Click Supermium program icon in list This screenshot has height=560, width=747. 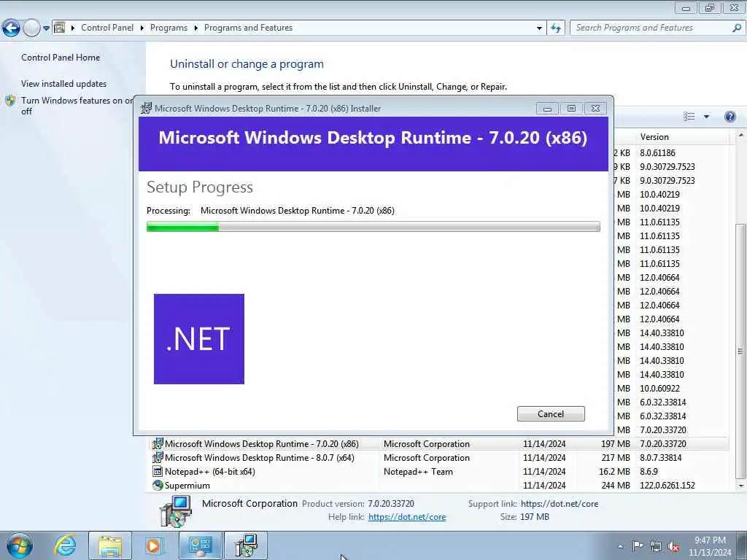158,485
